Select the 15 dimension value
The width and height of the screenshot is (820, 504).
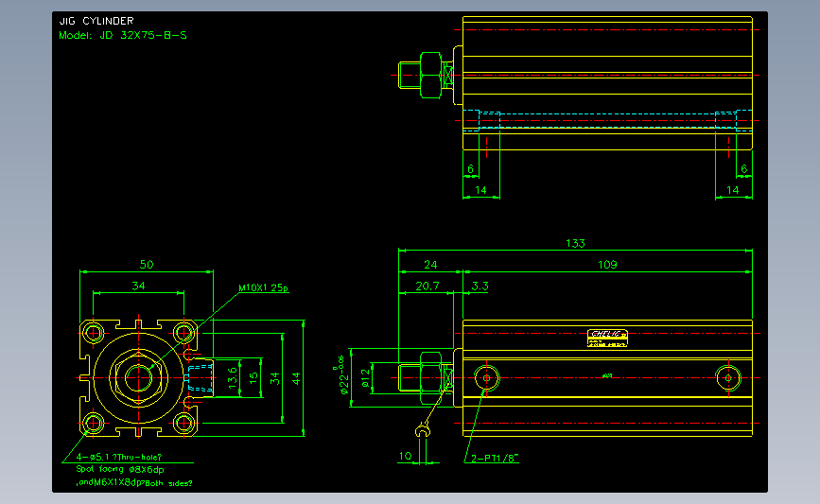(x=253, y=377)
